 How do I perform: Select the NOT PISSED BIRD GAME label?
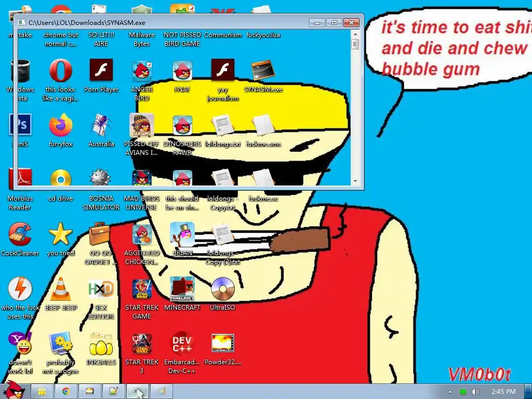pyautogui.click(x=182, y=39)
